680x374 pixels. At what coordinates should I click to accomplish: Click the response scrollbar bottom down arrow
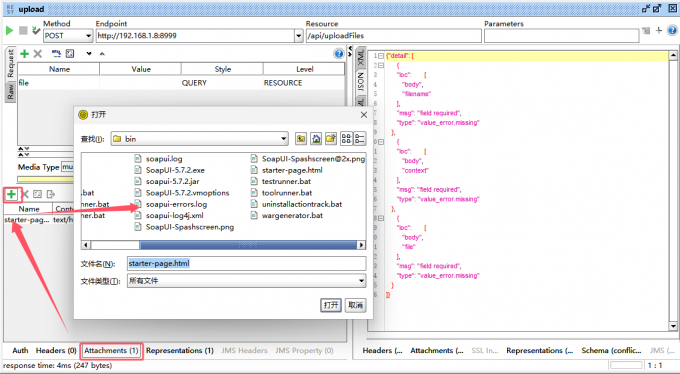click(673, 326)
